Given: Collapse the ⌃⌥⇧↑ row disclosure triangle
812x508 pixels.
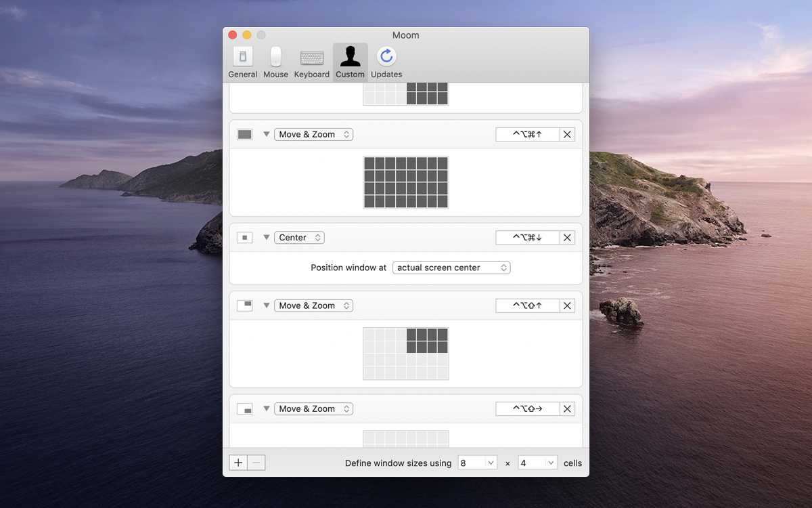Looking at the screenshot, I should [x=267, y=305].
